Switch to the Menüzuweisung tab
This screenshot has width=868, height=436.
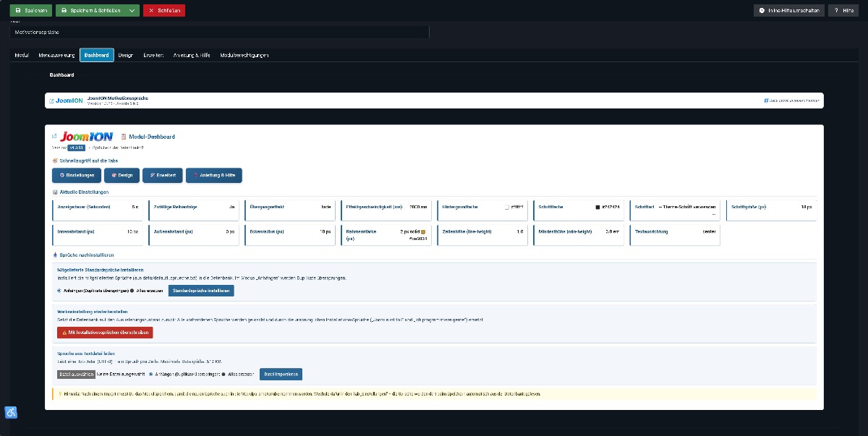56,55
